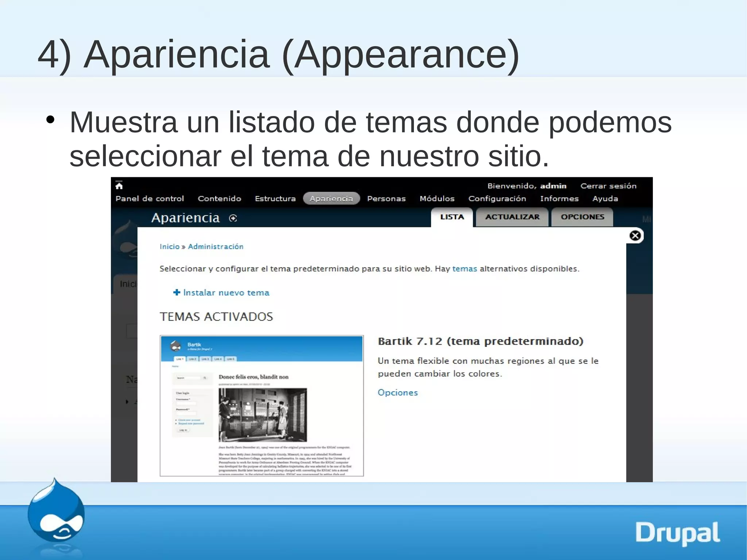This screenshot has height=560, width=747.
Task: Click the Apariencia overlay page title
Action: 185,218
